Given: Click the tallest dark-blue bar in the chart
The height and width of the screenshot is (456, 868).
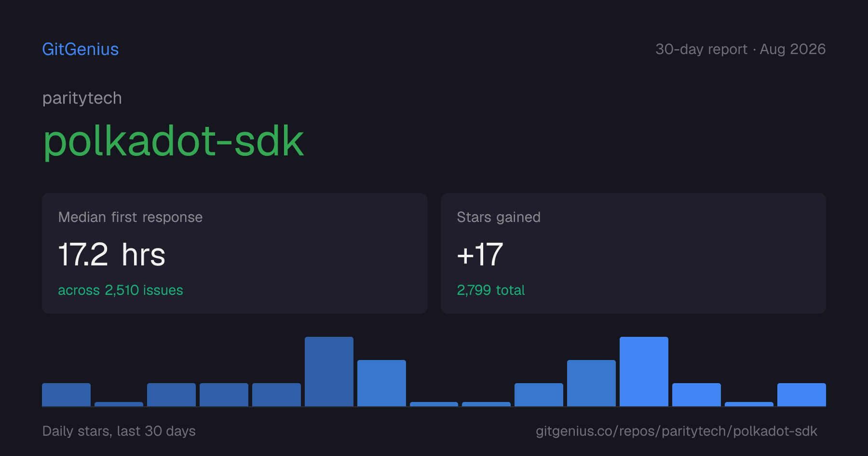Looking at the screenshot, I should point(329,372).
